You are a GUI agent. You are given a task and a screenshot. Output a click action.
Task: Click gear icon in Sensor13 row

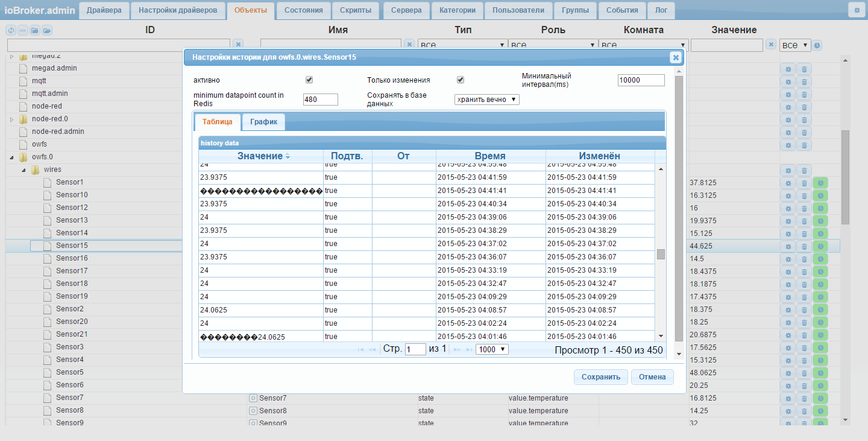[788, 220]
